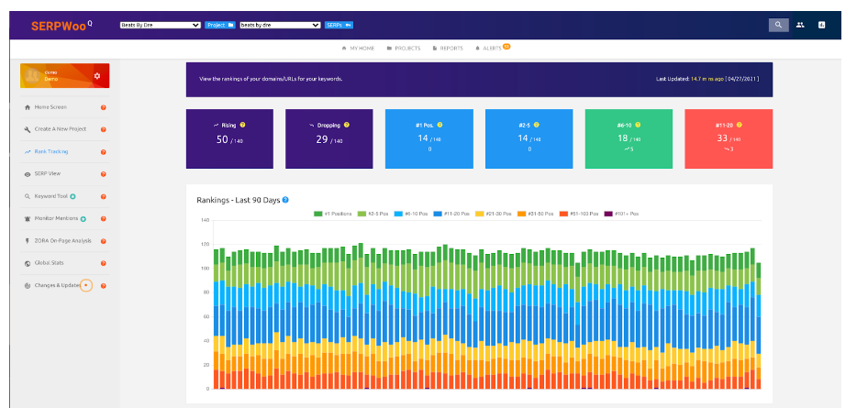This screenshot has height=419, width=868.
Task: Toggle #6-10 Pos series in chart legend
Action: [407, 214]
